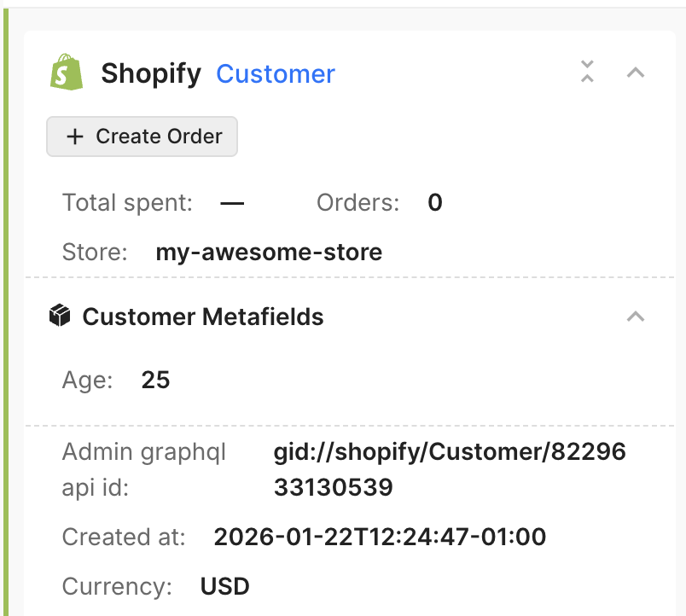Click the USD currency value
686x616 pixels.
225,587
